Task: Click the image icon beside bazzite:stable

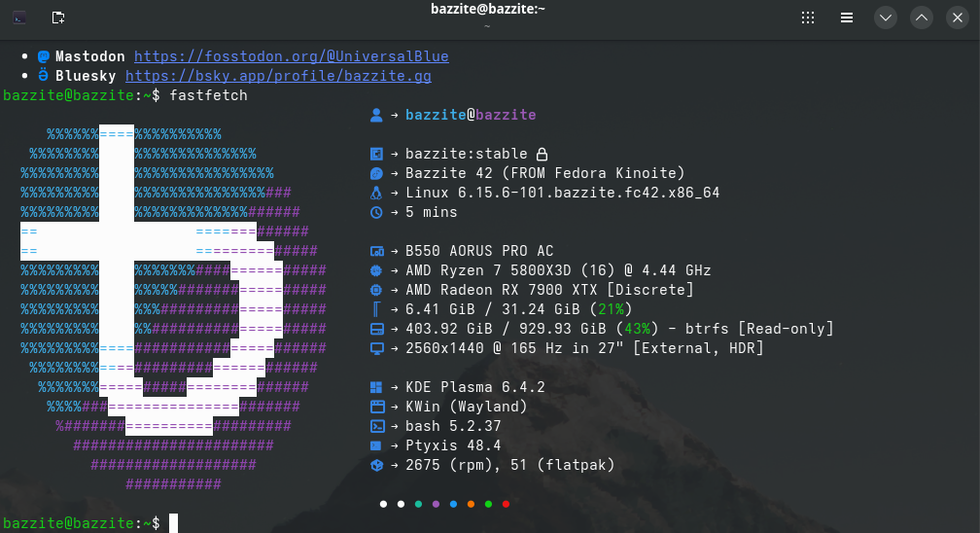Action: [x=376, y=154]
